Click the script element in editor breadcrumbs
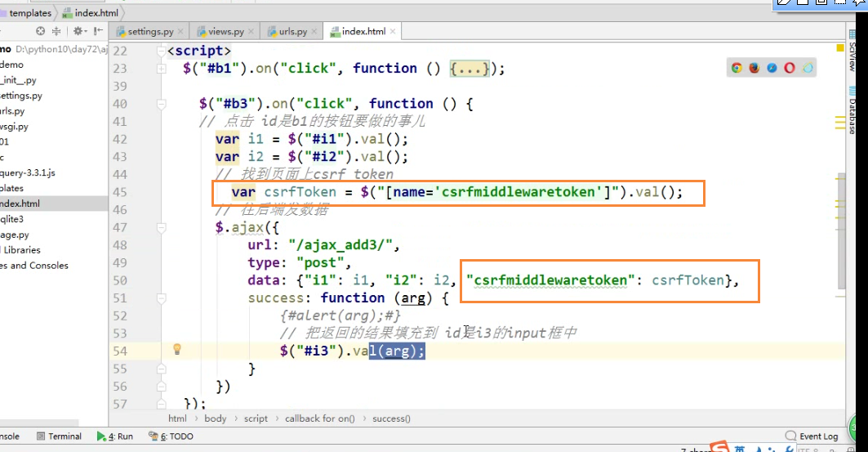Viewport: 868px width, 452px height. [x=256, y=418]
